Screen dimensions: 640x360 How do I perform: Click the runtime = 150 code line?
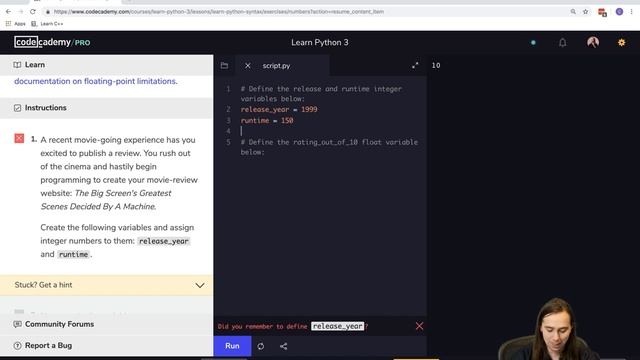(x=267, y=120)
